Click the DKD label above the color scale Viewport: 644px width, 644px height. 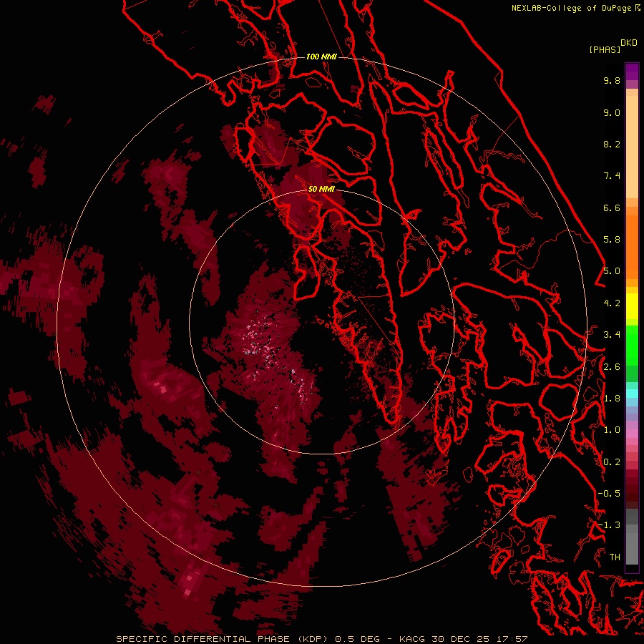(x=629, y=43)
